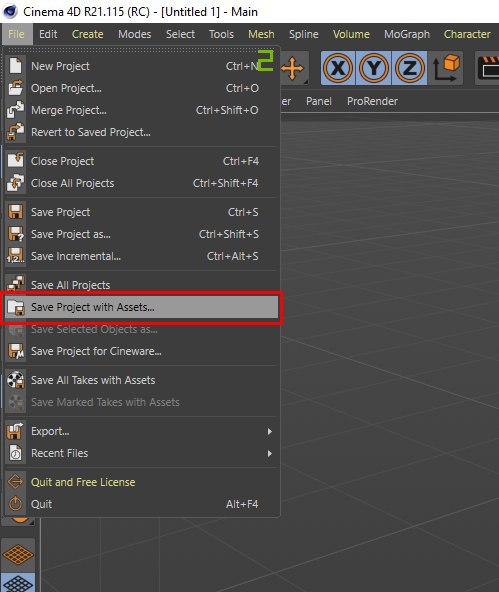Expand the Export submenu arrow
This screenshot has height=592, width=499.
coord(270,431)
